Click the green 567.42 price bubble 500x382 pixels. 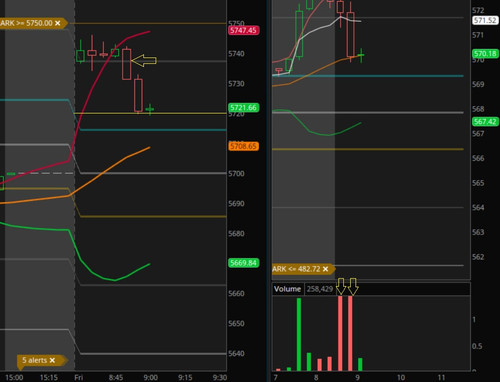coord(485,121)
